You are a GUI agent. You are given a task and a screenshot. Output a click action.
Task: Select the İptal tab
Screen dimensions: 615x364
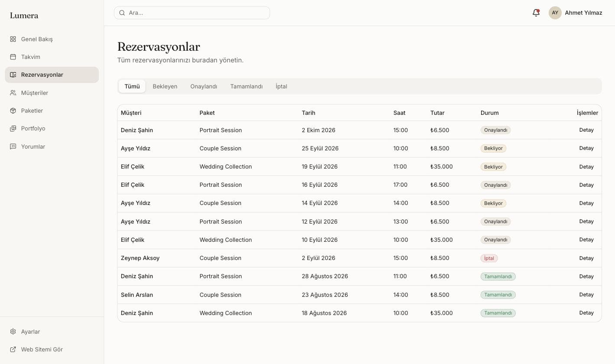[281, 86]
